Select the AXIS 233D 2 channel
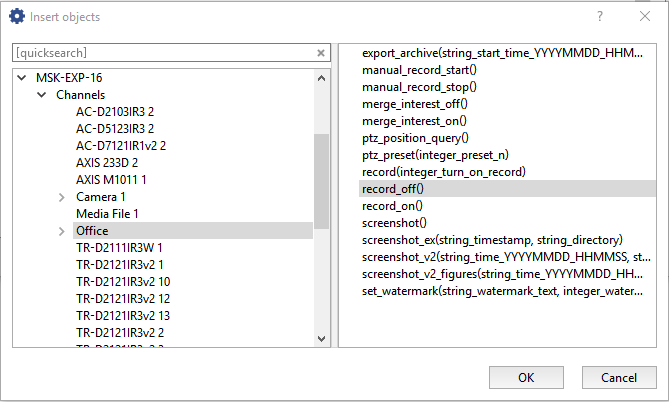669x402 pixels. pos(107,163)
